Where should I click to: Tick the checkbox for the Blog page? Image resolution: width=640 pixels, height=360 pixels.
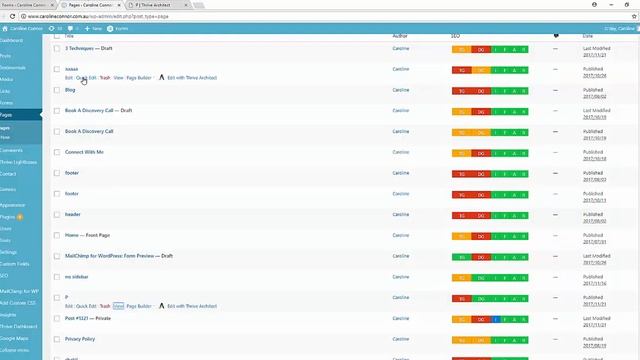click(57, 90)
